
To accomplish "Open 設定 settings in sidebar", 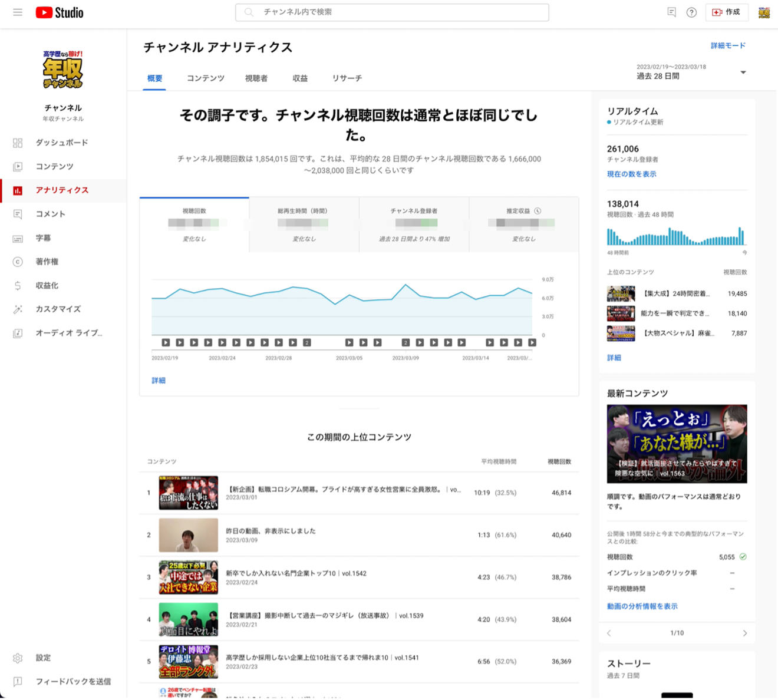I will (43, 658).
